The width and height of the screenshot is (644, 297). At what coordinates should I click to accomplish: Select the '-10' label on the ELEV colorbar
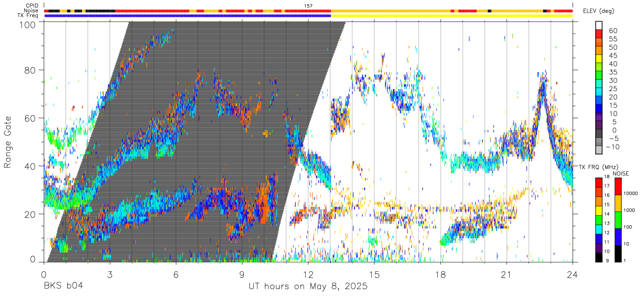(x=611, y=147)
